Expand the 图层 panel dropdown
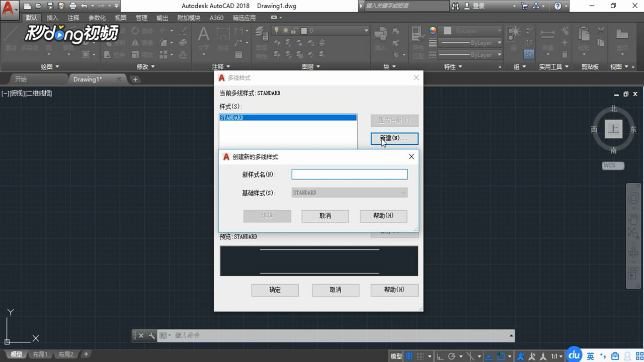This screenshot has width=644, height=362. [x=311, y=66]
